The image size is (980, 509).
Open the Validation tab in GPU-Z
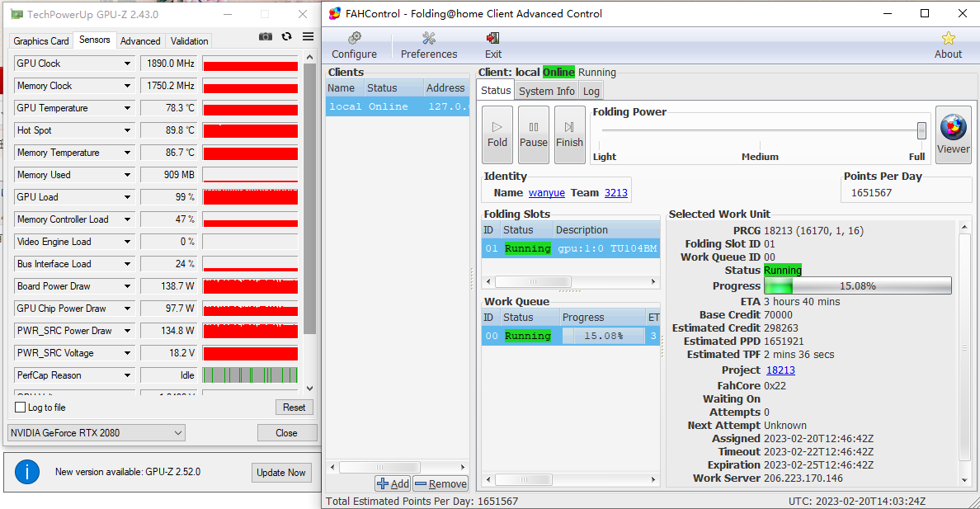(190, 40)
